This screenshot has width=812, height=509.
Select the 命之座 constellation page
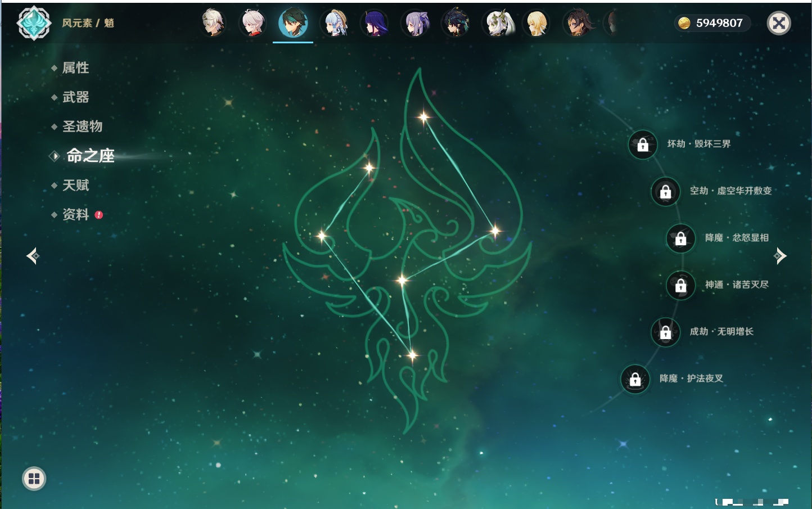tap(91, 156)
